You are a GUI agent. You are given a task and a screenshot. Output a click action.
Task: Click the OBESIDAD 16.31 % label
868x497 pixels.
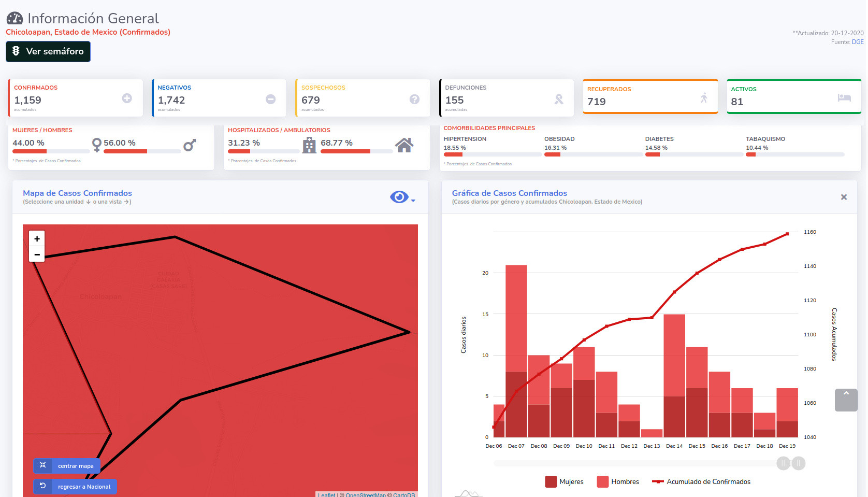coord(559,144)
